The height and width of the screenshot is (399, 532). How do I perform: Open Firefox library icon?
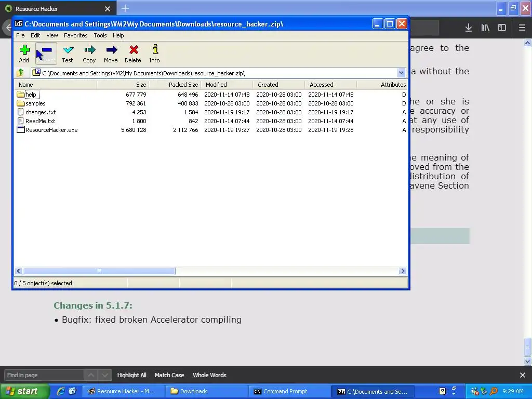click(x=485, y=28)
